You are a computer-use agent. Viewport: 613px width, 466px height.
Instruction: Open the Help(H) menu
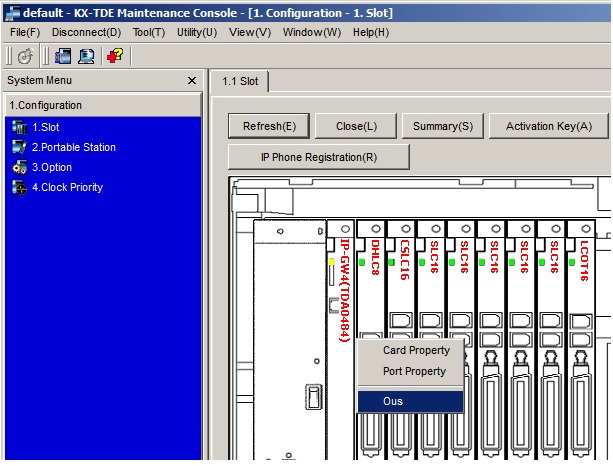pyautogui.click(x=371, y=32)
